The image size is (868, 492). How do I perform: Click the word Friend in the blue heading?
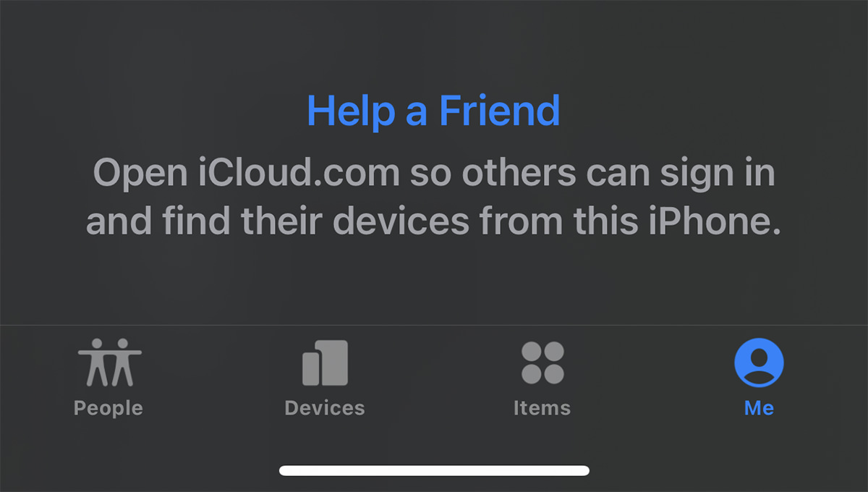pos(500,111)
